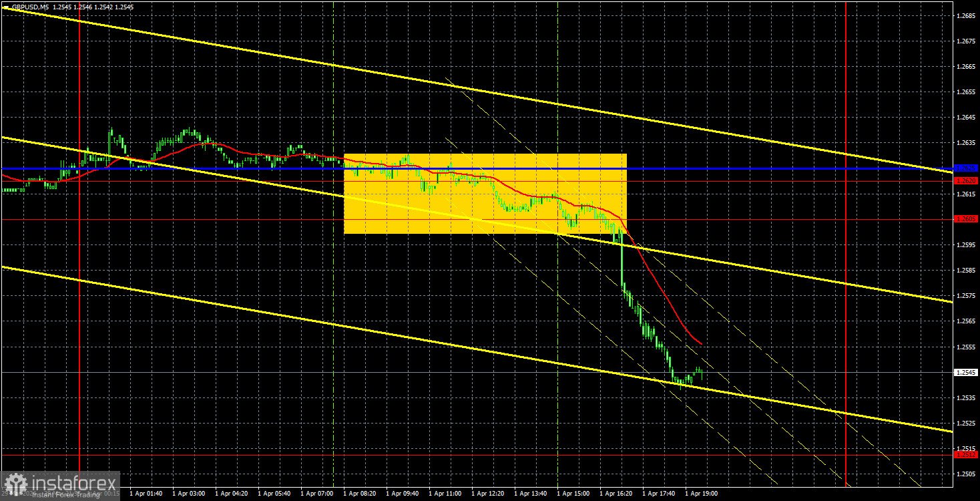The image size is (980, 501).
Task: Click the 1.2595 price axis value
Action: point(966,244)
